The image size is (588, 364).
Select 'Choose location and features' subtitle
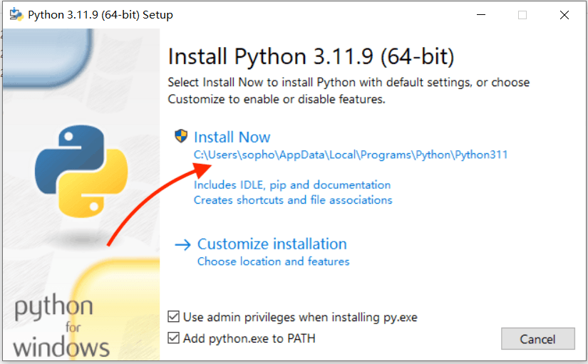pos(273,261)
